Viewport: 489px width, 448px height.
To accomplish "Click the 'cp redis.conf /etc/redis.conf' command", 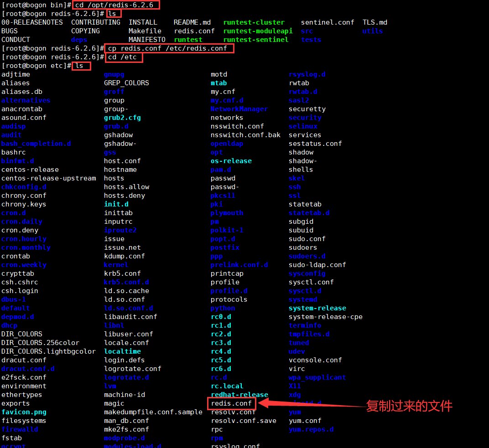I will coord(167,48).
